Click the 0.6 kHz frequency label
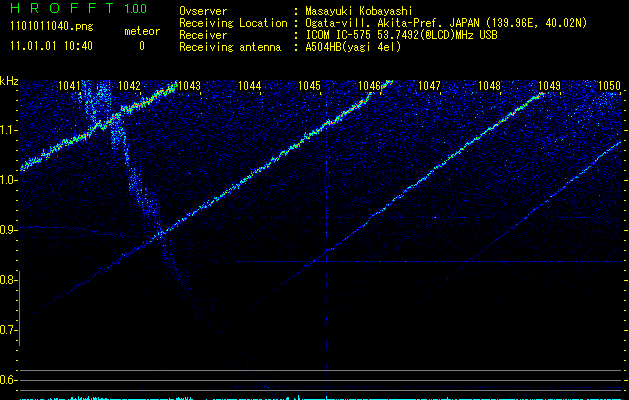Image resolution: width=629 pixels, height=400 pixels. (8, 380)
